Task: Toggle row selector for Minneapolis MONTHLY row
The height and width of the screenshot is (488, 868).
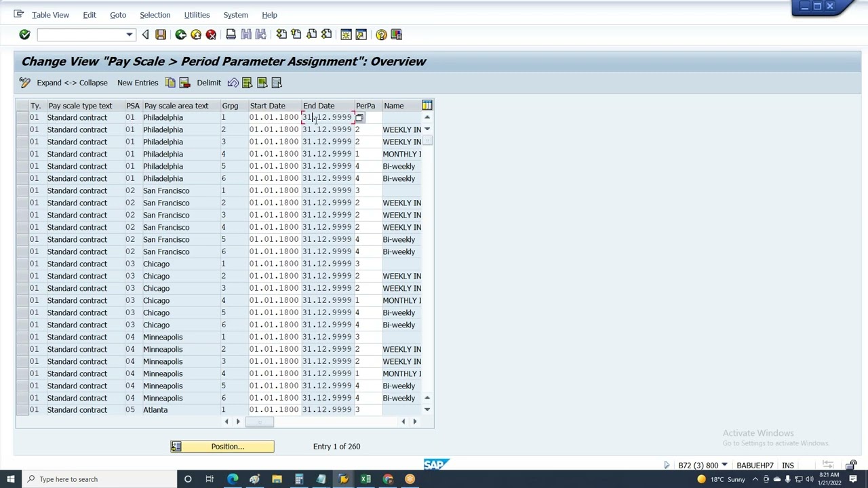Action: click(x=22, y=373)
